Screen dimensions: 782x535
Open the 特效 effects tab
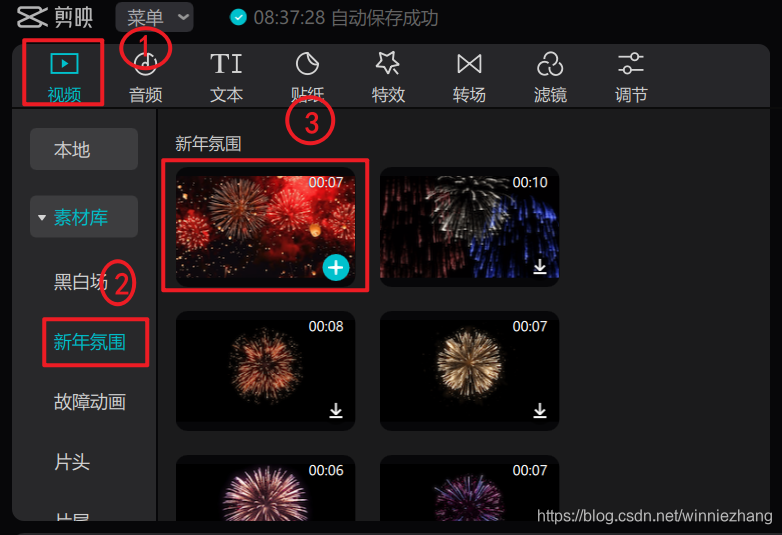point(388,77)
